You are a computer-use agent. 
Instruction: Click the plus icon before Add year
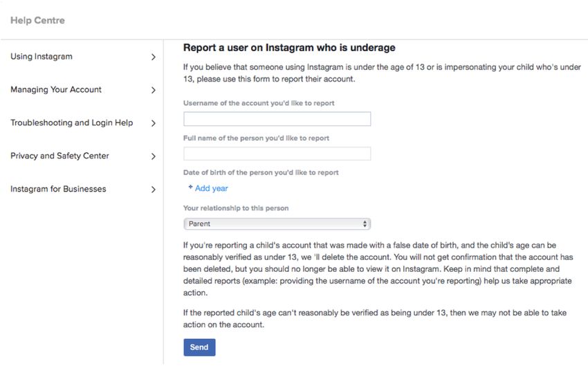click(x=190, y=187)
